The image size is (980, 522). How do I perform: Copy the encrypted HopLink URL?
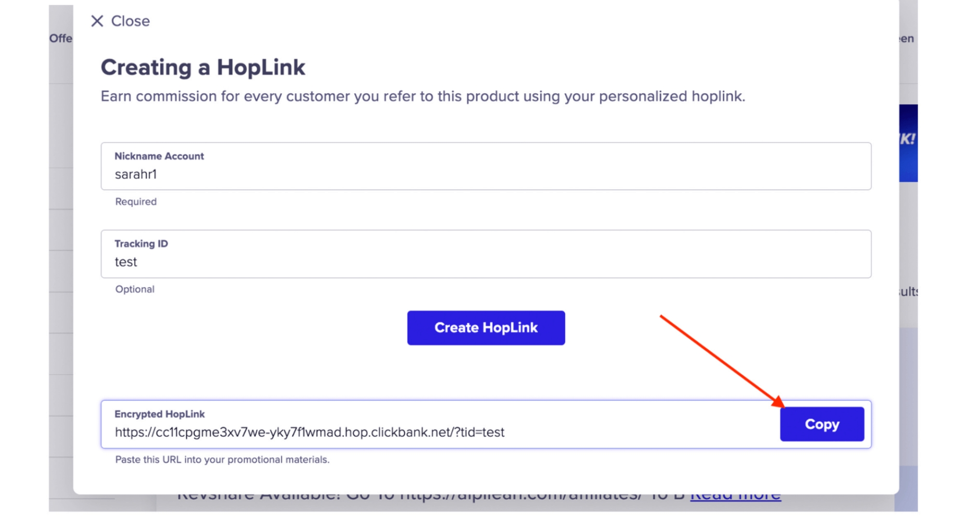(821, 424)
